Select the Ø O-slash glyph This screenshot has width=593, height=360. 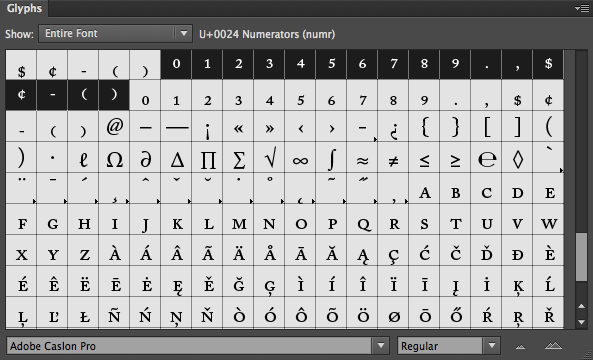pos(393,312)
